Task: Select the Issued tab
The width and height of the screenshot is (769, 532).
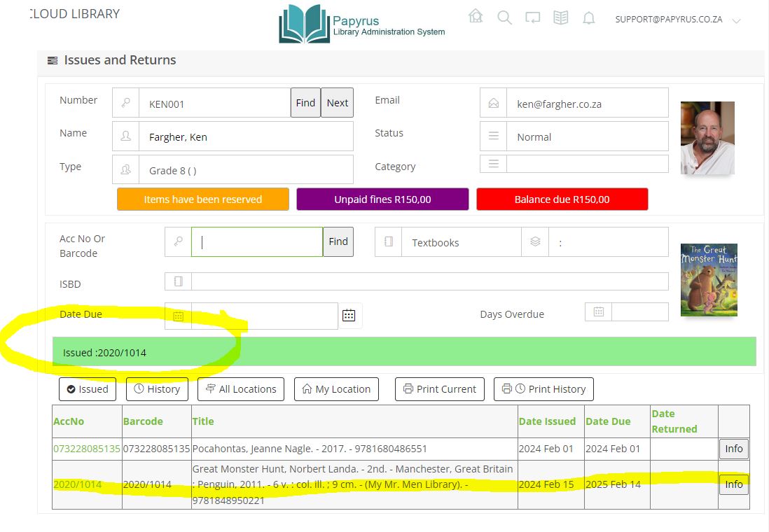Action: pos(88,389)
